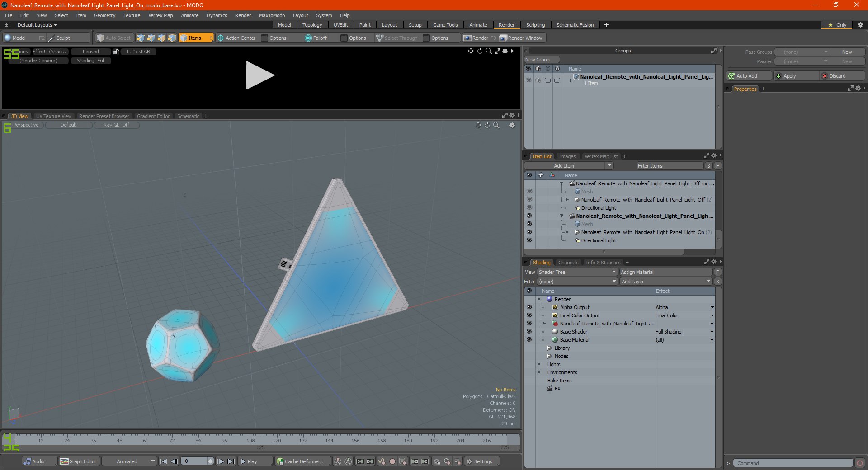This screenshot has width=868, height=470.
Task: Click the Falloff icon
Action: [x=308, y=38]
